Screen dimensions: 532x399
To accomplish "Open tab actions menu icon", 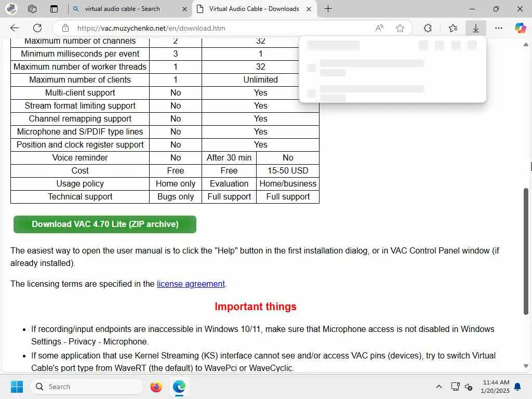I will pyautogui.click(x=54, y=9).
